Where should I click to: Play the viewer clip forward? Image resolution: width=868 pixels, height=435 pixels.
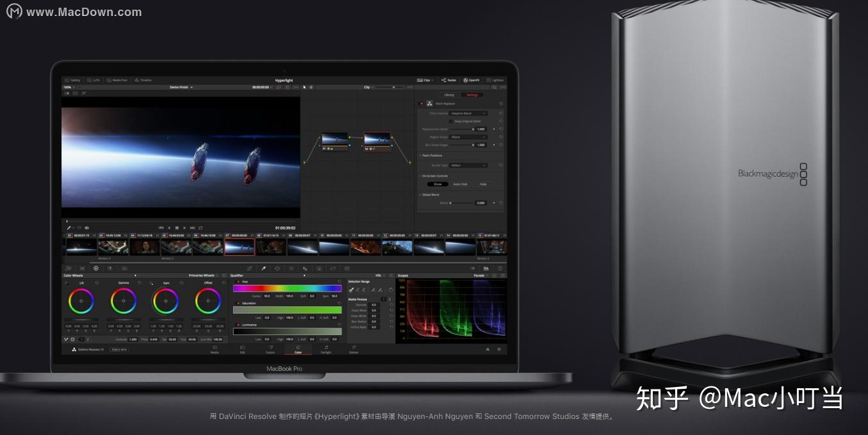click(x=184, y=227)
